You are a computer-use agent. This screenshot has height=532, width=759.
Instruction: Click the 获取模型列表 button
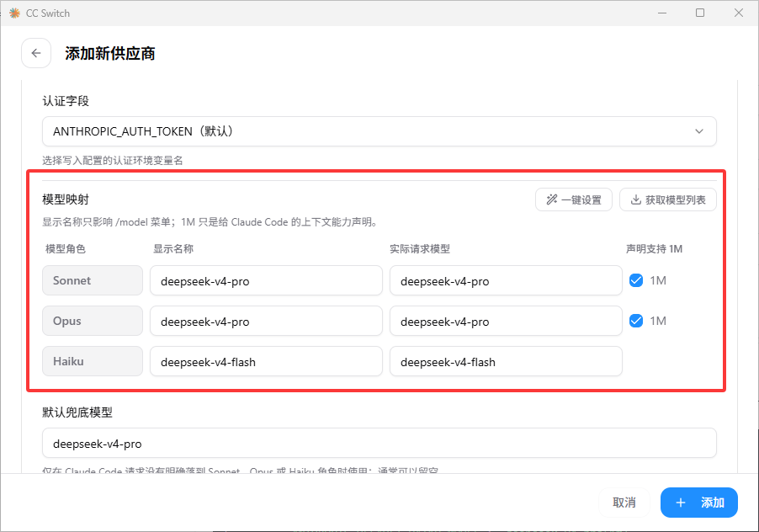(x=668, y=199)
